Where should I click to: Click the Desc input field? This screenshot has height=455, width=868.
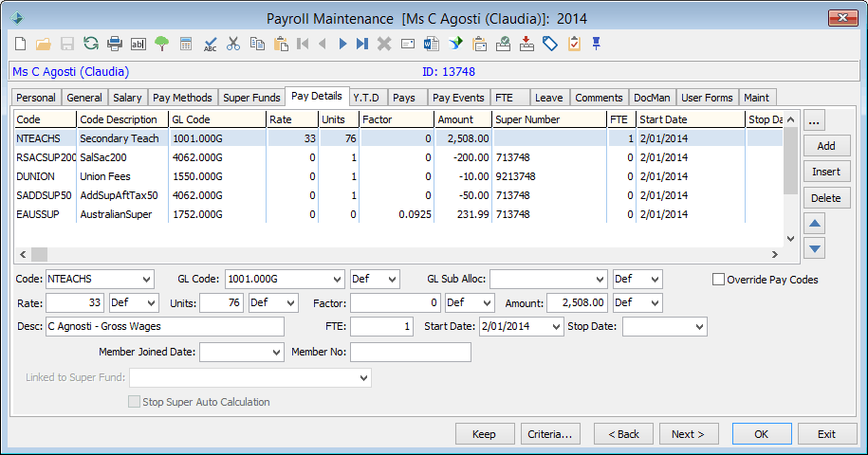[x=165, y=327]
